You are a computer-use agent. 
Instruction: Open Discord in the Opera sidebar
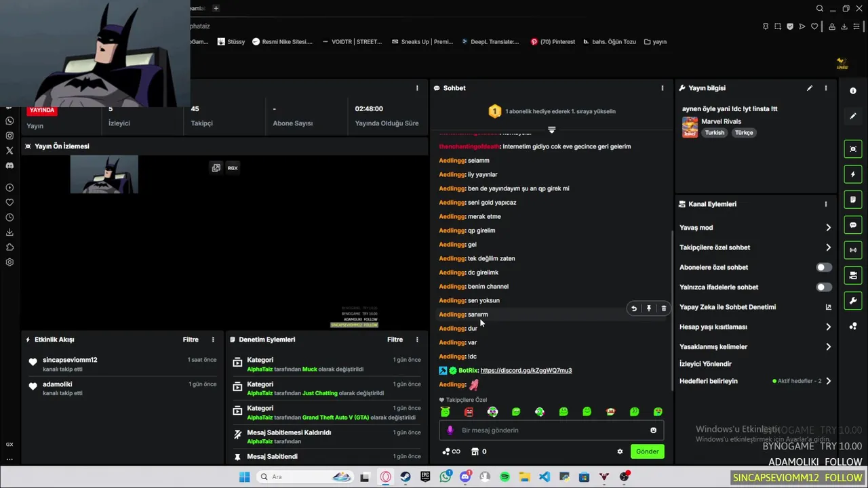pos(9,165)
